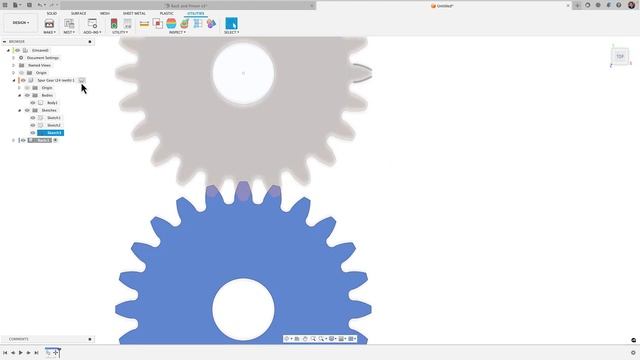Expand Document Settings in browser
640x360 pixels.
click(13, 58)
